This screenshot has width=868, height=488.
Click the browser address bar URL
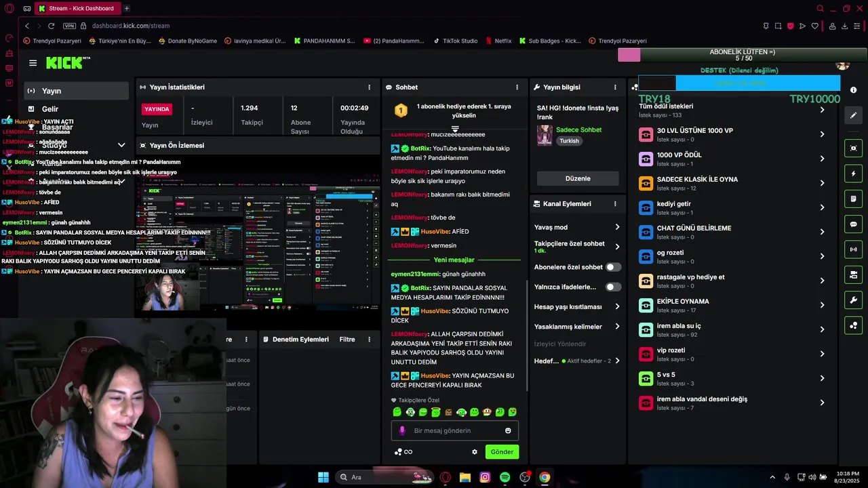click(131, 26)
